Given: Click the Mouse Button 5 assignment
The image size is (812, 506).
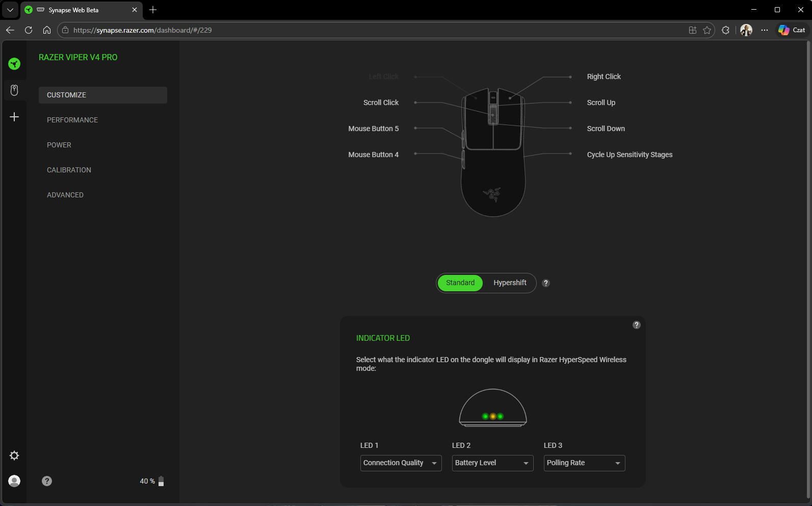Looking at the screenshot, I should 373,129.
